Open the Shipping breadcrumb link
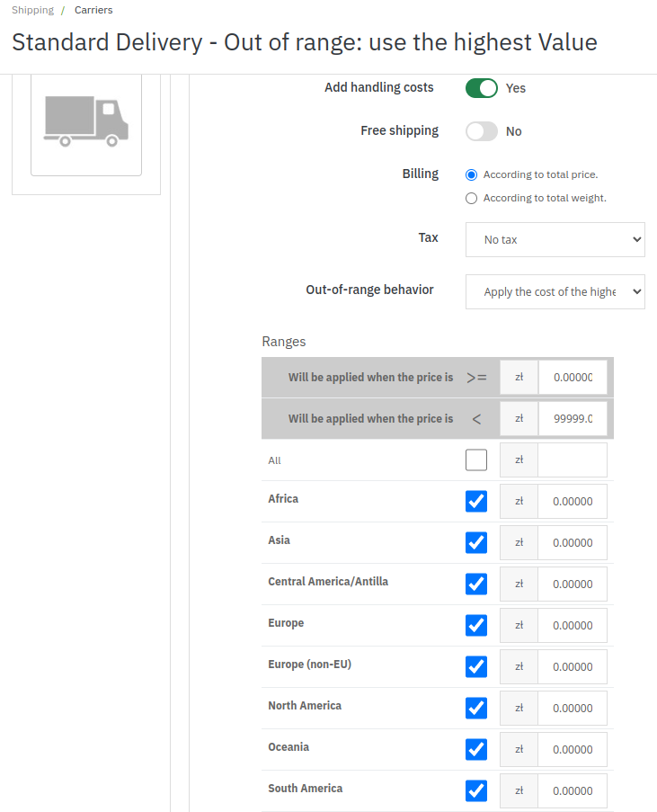Viewport: 657px width, 812px height. [32, 10]
